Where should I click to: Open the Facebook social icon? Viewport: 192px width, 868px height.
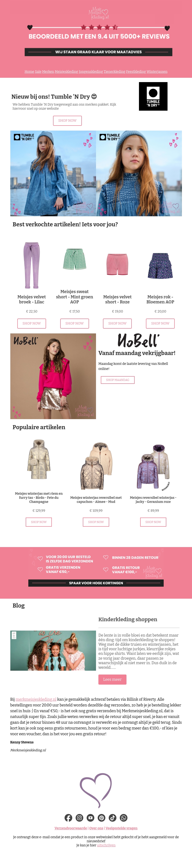[68, 817]
